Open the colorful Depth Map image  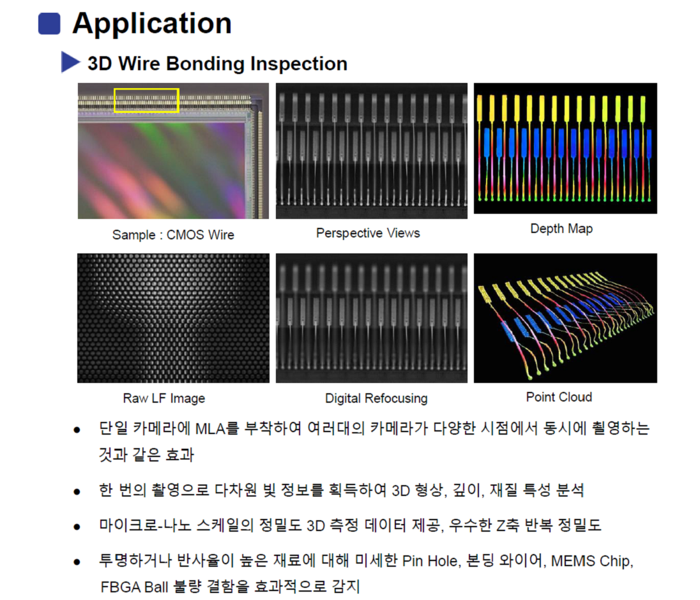point(565,148)
